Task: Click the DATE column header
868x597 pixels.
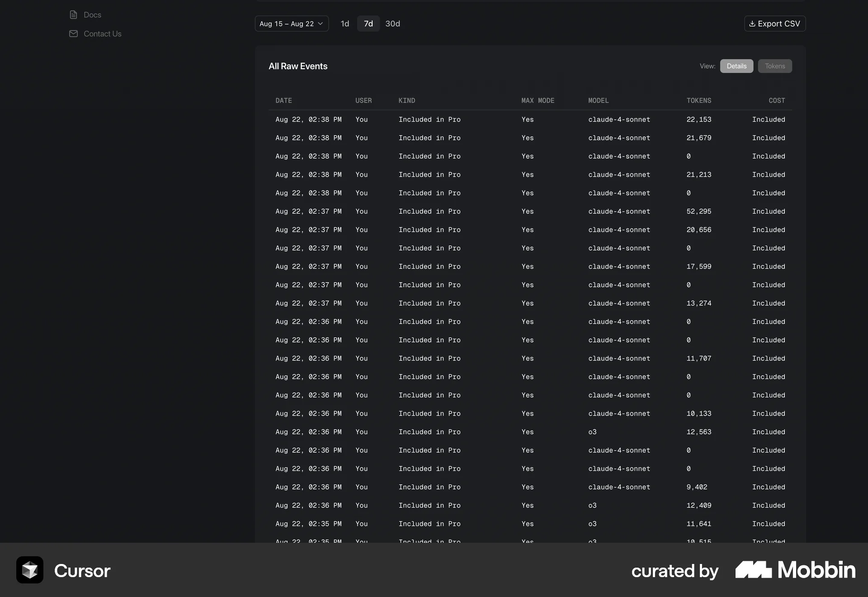Action: point(283,100)
